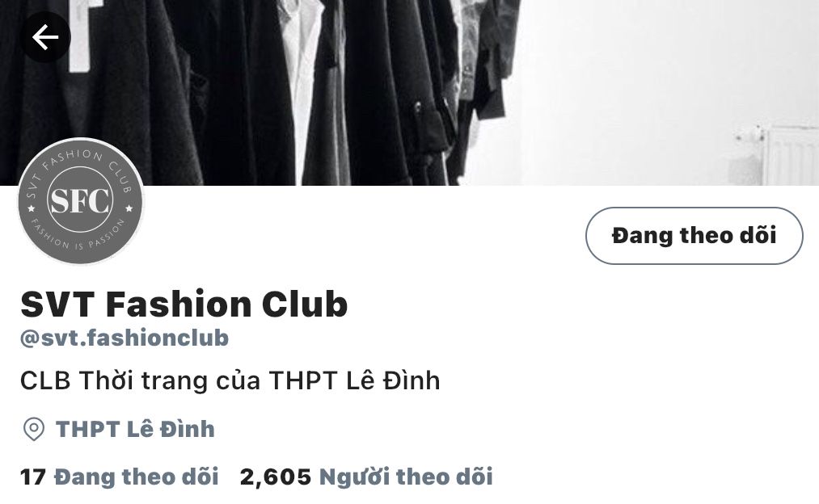Go back using the arrow icon

click(45, 37)
